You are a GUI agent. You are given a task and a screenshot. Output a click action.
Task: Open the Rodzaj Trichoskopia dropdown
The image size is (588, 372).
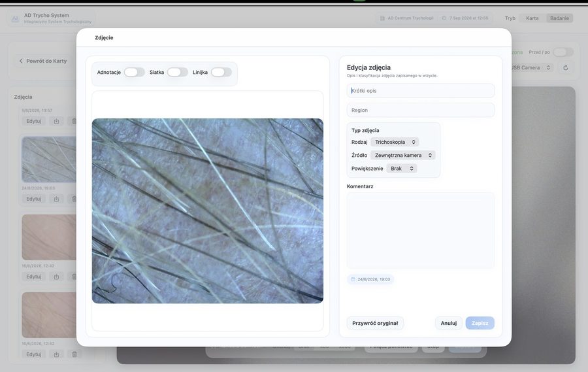click(x=395, y=142)
